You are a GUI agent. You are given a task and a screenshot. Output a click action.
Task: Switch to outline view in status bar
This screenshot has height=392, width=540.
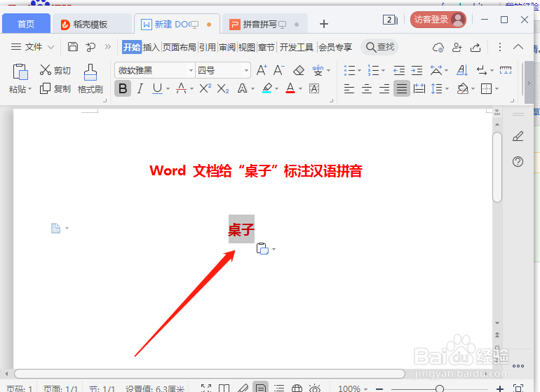click(x=279, y=388)
